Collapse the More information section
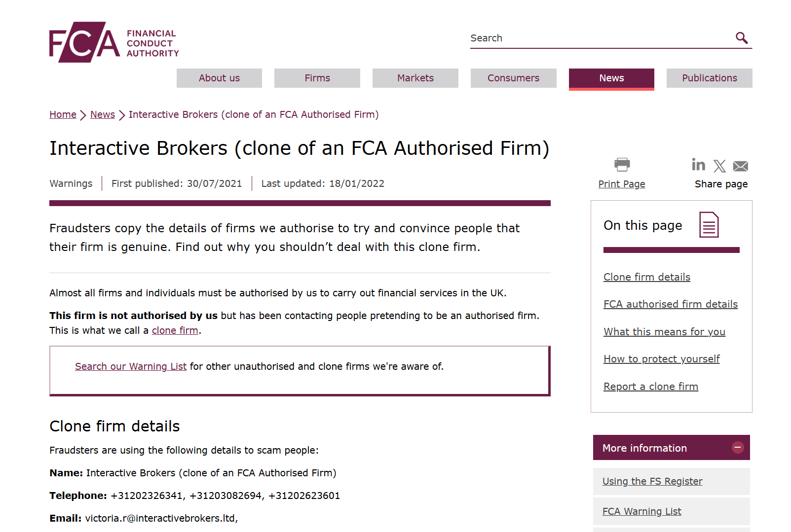 click(x=738, y=448)
